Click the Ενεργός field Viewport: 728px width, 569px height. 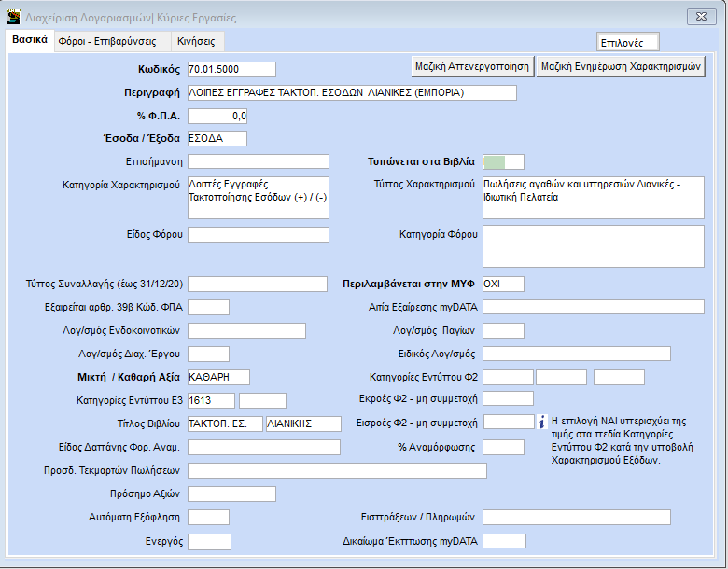pyautogui.click(x=209, y=542)
